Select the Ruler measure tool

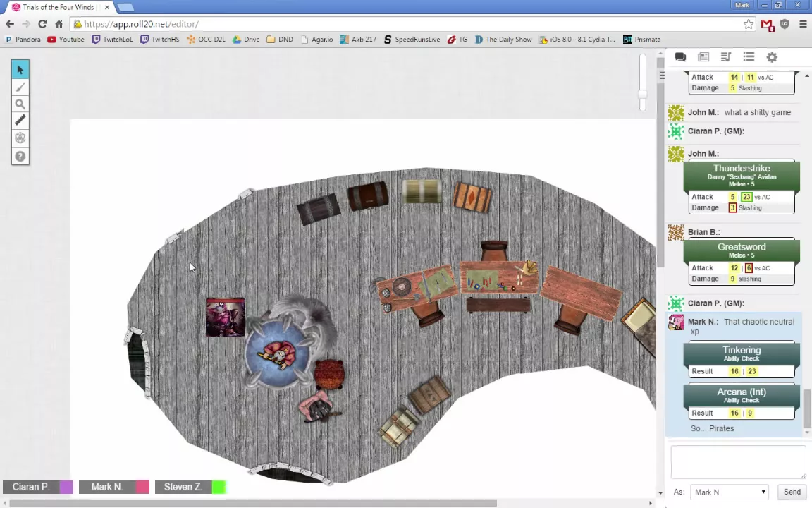click(20, 121)
